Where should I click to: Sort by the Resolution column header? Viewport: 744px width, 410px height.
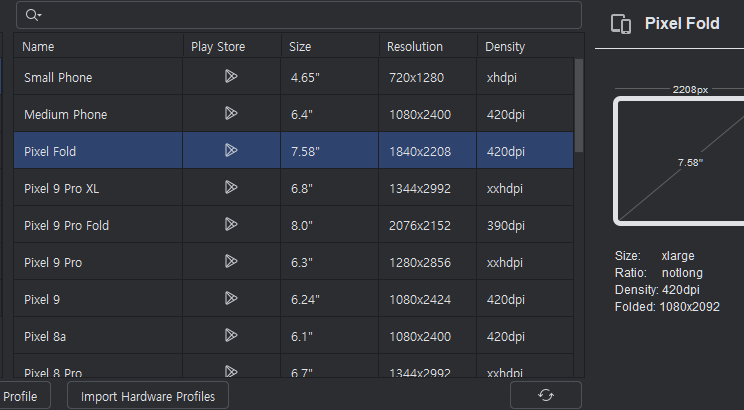pyautogui.click(x=428, y=47)
